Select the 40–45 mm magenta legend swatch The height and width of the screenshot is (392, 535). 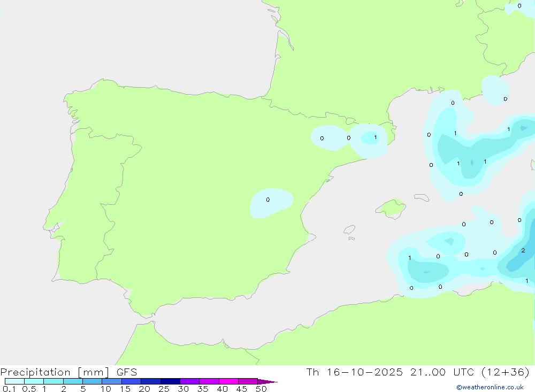tap(228, 381)
